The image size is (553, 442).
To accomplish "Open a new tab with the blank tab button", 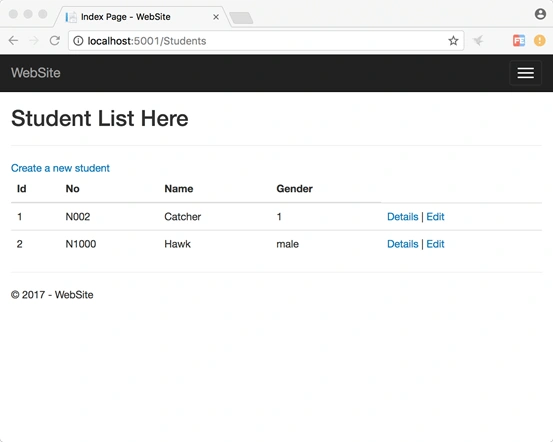I will (241, 18).
